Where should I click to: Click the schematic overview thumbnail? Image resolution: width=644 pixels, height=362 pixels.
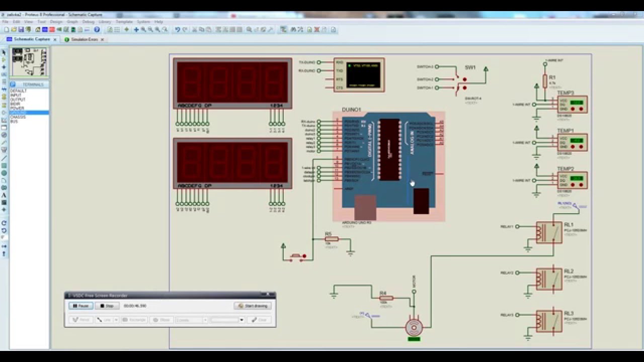click(29, 62)
